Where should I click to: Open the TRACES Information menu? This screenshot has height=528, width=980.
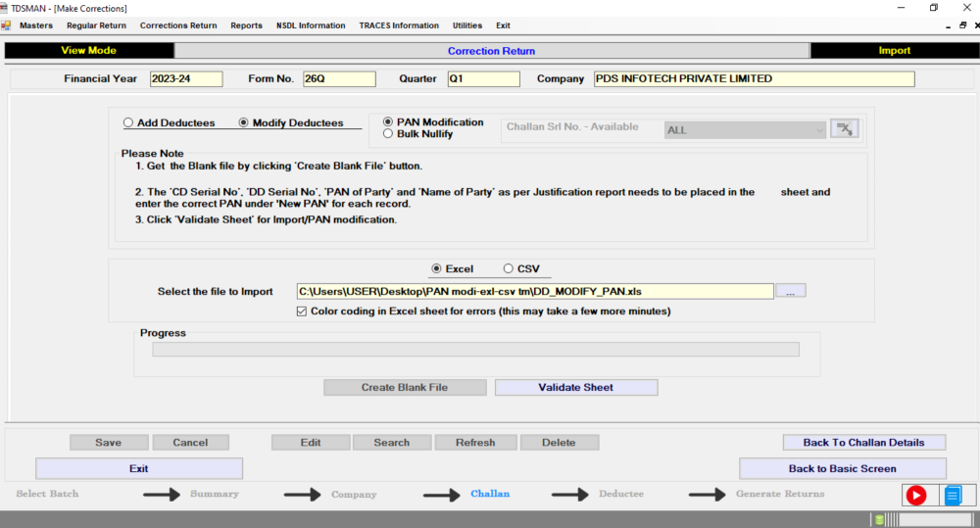tap(399, 25)
